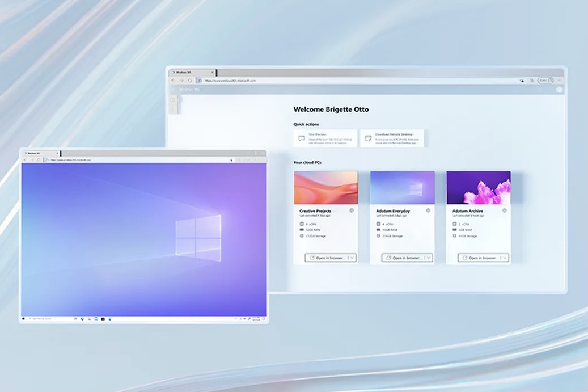Click the 4GB RAM line on Adatum Archive

(x=462, y=230)
